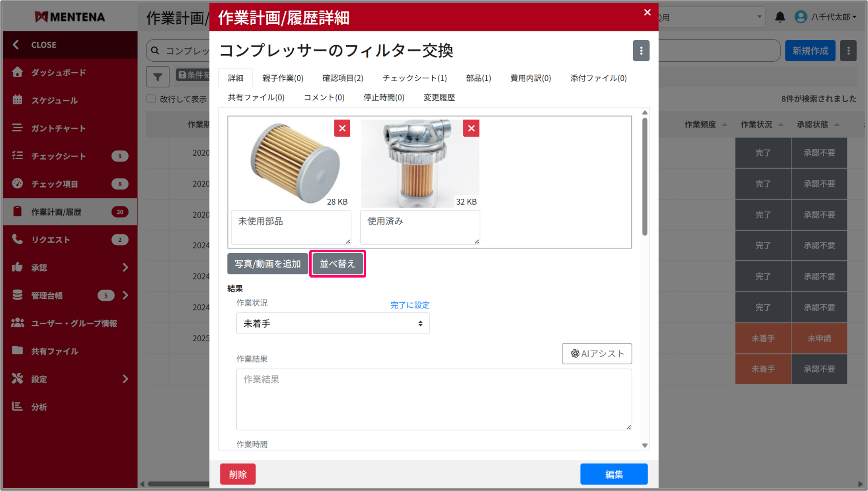Click the 並べ替え button
The width and height of the screenshot is (868, 491).
click(x=337, y=264)
